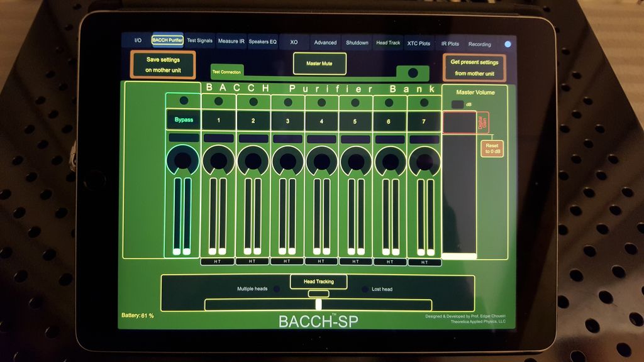Click the indicator dot above filter 1
644x362 pixels.
(x=218, y=101)
